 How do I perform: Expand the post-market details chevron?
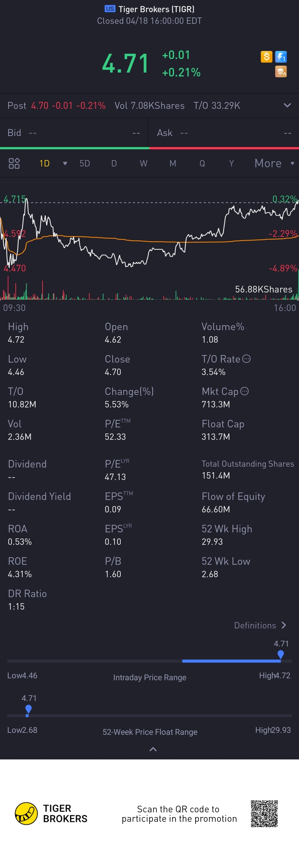coord(287,106)
